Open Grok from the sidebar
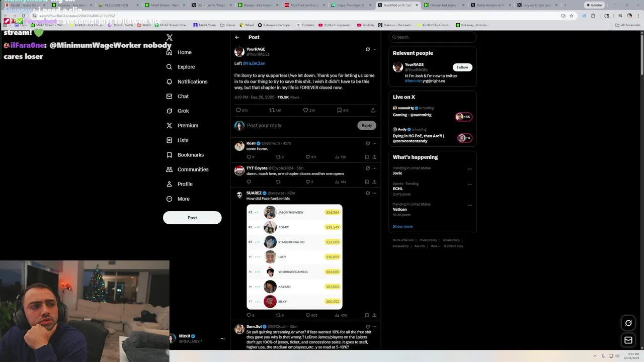Image resolution: width=644 pixels, height=362 pixels. (x=178, y=111)
